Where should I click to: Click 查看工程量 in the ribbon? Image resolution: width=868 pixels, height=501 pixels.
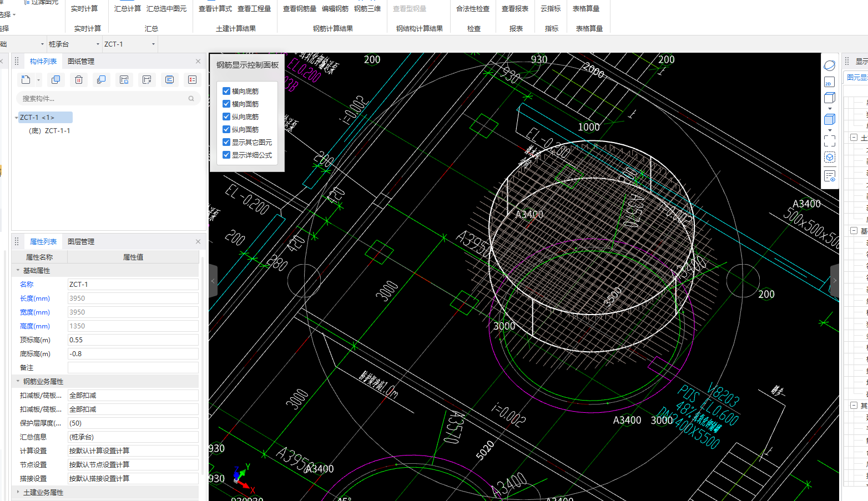point(254,9)
